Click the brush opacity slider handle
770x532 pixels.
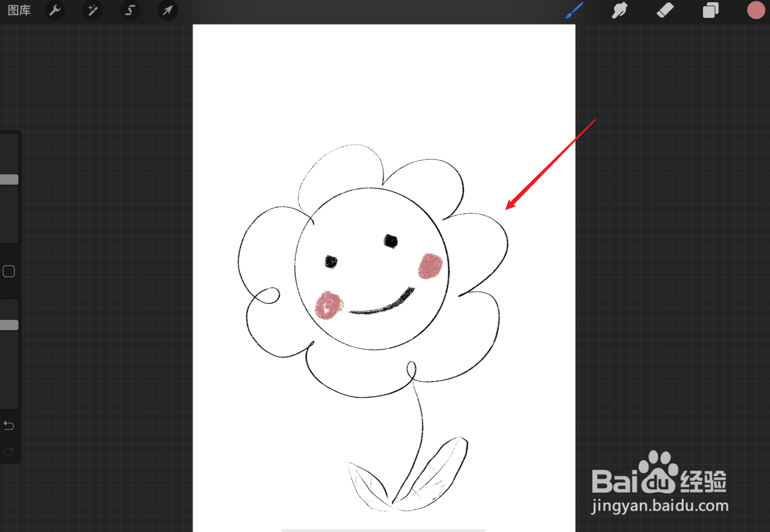coord(9,325)
